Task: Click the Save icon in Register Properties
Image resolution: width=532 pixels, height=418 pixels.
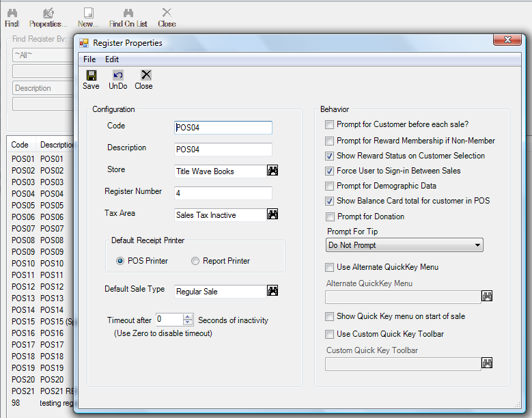Action: pos(92,75)
